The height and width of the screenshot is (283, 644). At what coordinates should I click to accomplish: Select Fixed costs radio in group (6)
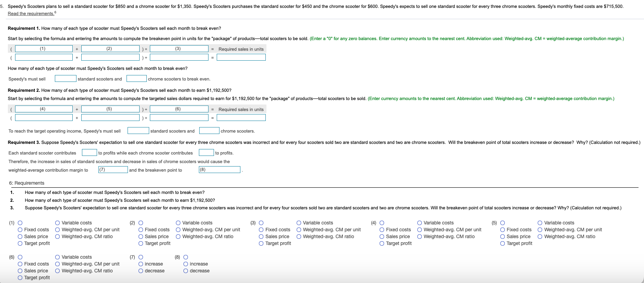click(x=20, y=264)
